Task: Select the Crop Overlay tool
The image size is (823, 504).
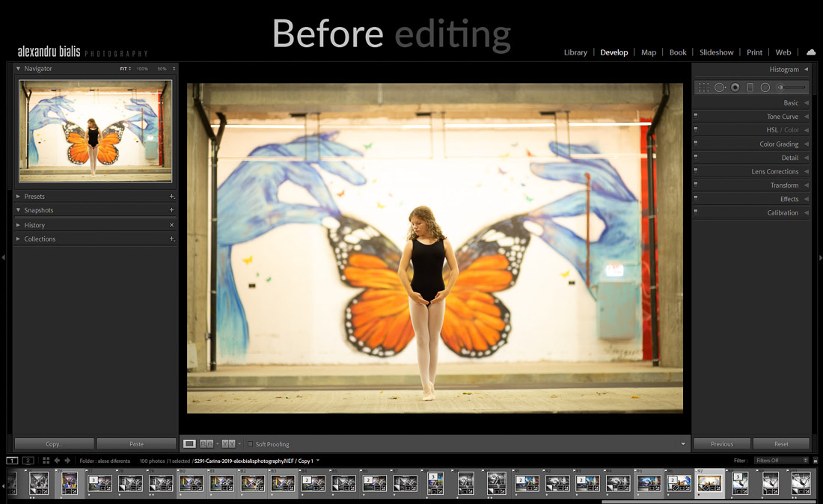Action: pyautogui.click(x=704, y=87)
